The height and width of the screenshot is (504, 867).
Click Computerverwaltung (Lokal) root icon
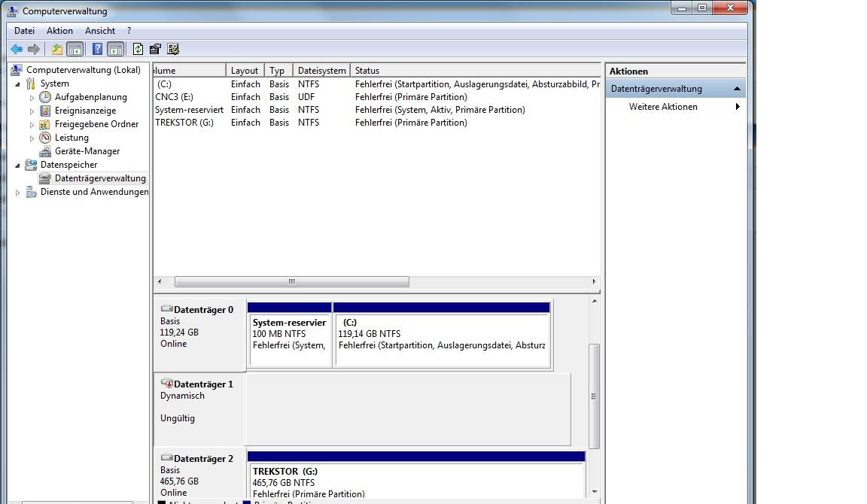[x=17, y=70]
